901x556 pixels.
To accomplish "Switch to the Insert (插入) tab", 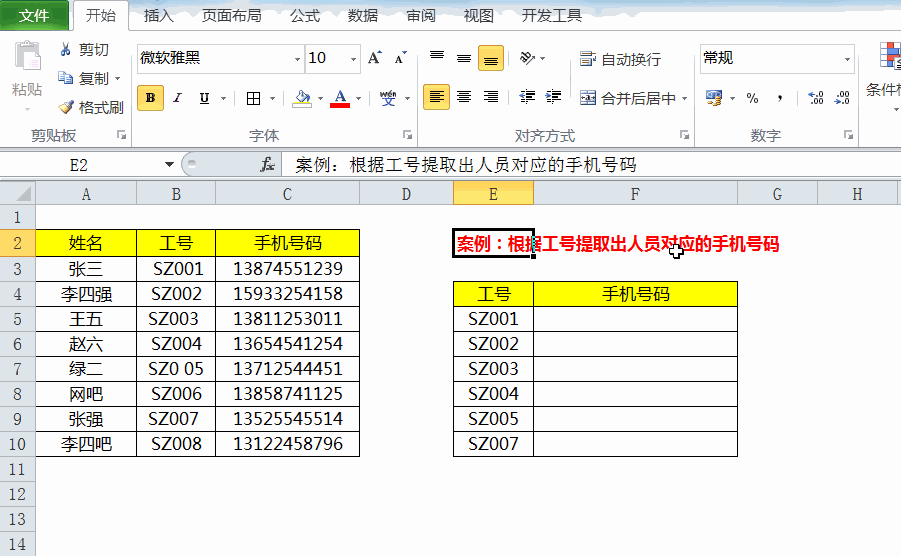I will click(x=158, y=16).
